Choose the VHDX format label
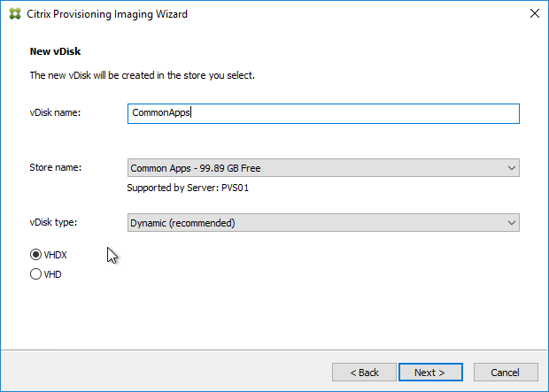Viewport: 549px width, 392px height. (x=55, y=255)
